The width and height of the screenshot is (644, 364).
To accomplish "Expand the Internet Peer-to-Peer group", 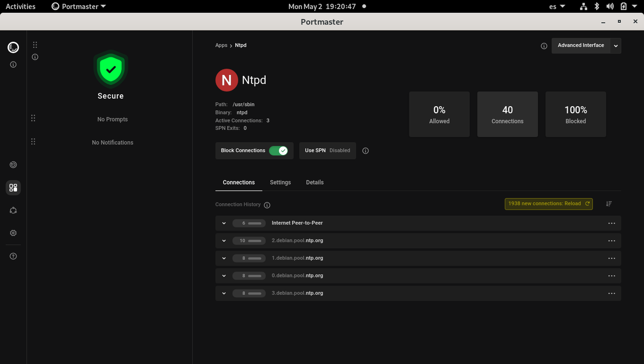I will pyautogui.click(x=224, y=223).
